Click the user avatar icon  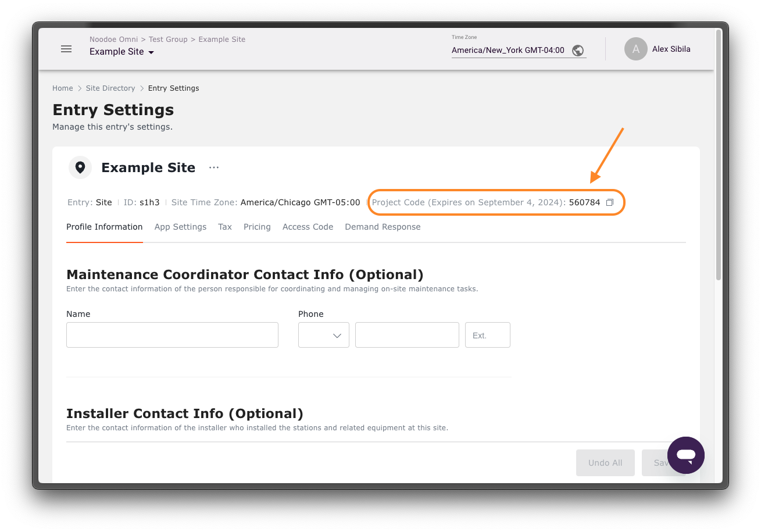[x=635, y=49]
